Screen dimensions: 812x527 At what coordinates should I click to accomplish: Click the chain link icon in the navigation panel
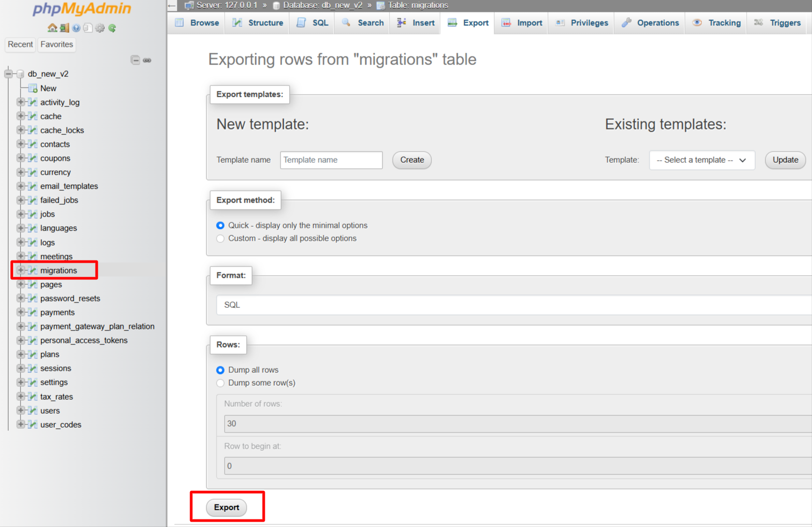[x=147, y=60]
